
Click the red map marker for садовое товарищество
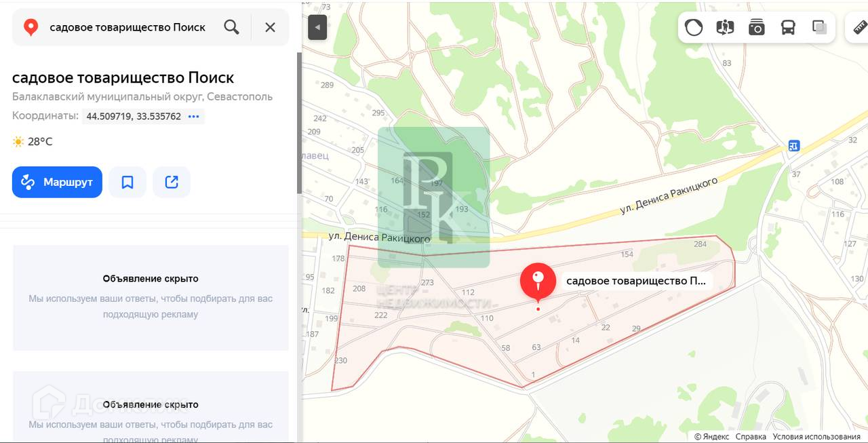[538, 282]
